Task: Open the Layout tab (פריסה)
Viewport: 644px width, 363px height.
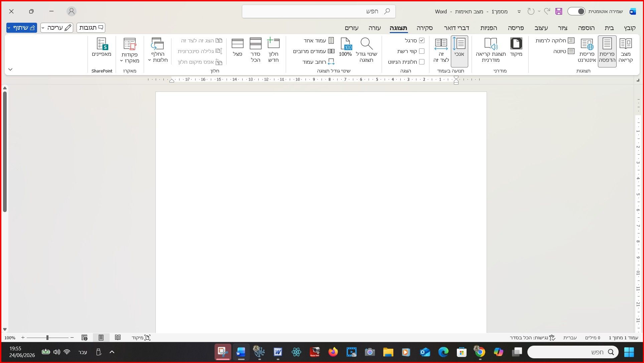Action: 516,28
